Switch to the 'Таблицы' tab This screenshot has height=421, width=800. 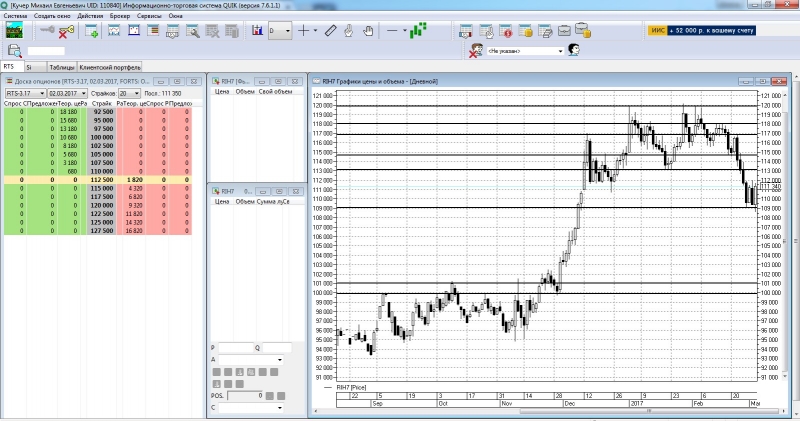(x=62, y=66)
